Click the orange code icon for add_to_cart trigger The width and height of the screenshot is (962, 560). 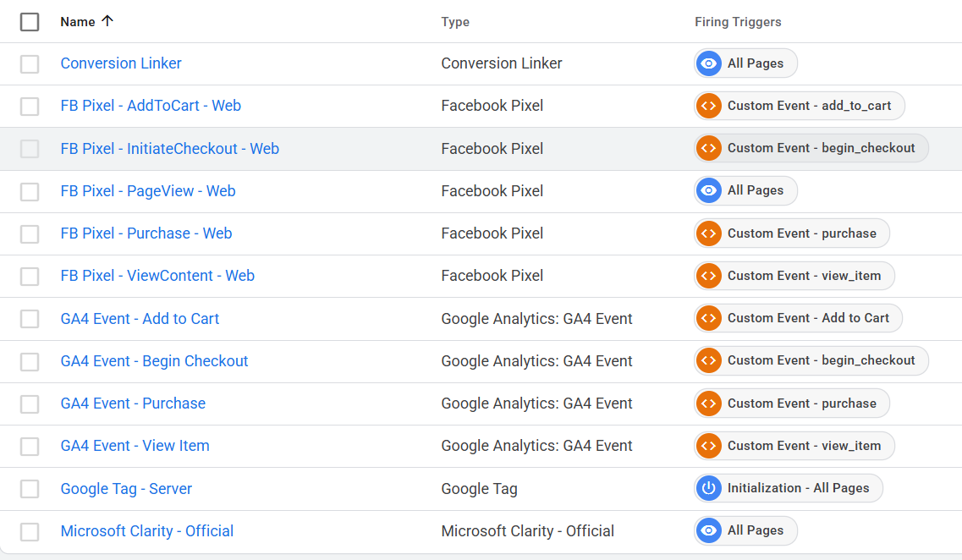tap(709, 106)
